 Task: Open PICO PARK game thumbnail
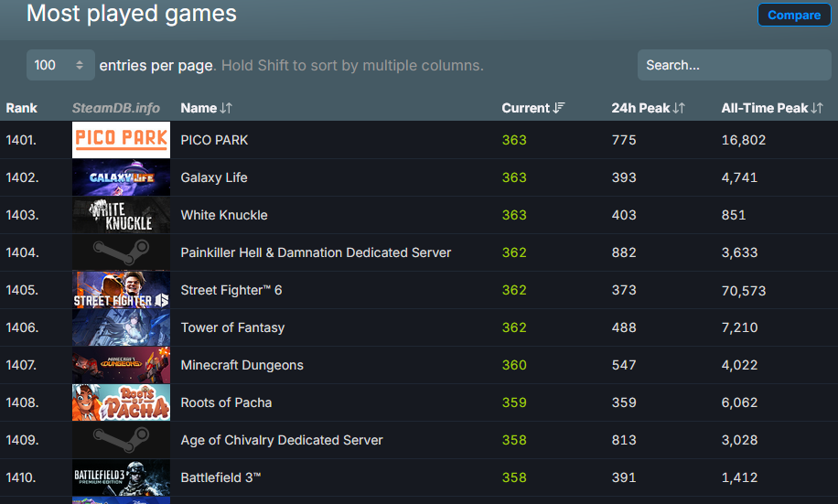[122, 140]
